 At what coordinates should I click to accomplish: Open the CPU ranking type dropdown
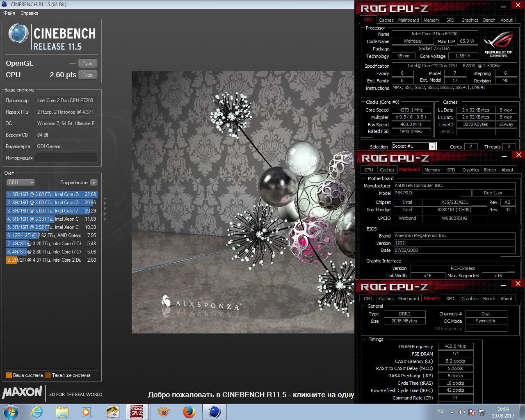point(21,183)
